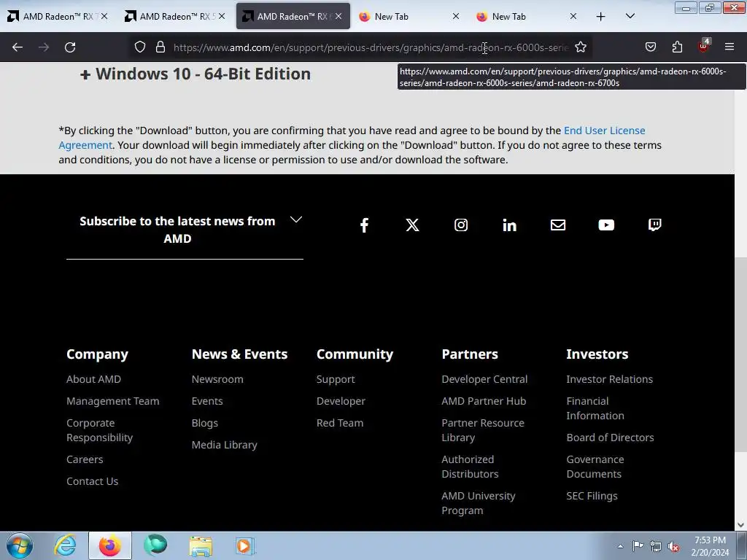The image size is (747, 560).
Task: Save page to Pocket
Action: tap(650, 47)
